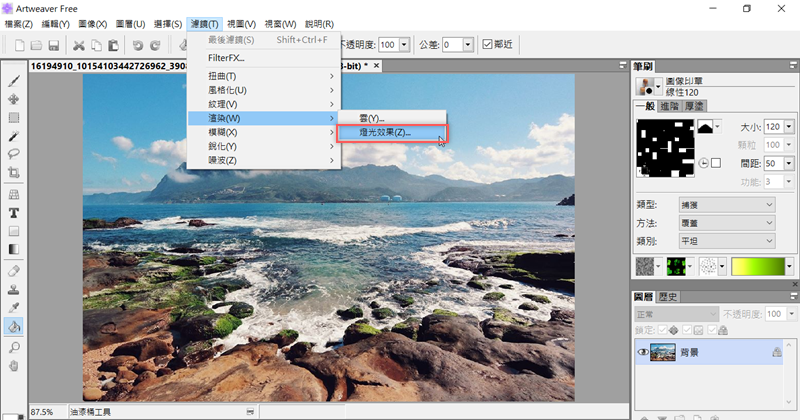The width and height of the screenshot is (800, 420).
Task: Select the Brush tool in toolbox
Action: click(14, 81)
